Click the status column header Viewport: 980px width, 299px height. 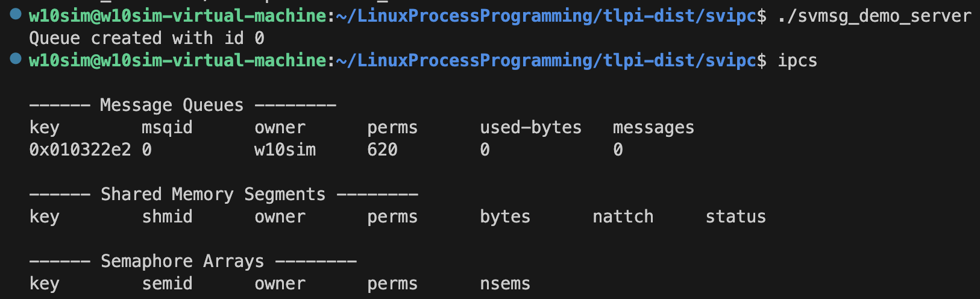click(x=736, y=217)
